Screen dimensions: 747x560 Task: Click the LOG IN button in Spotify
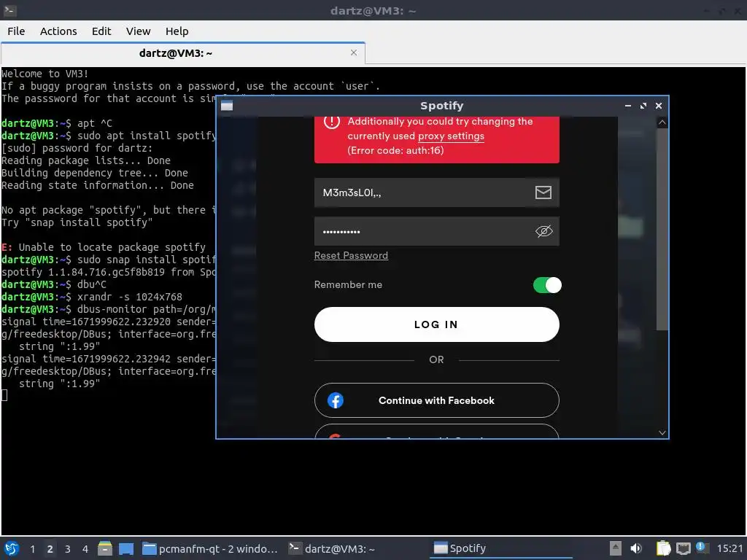click(x=436, y=324)
